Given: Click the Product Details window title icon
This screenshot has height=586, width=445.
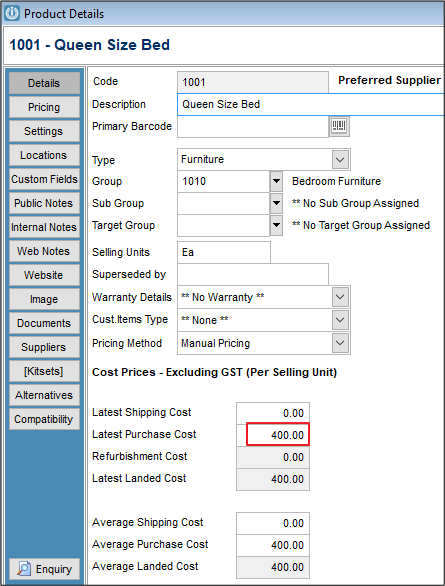Looking at the screenshot, I should [x=12, y=13].
